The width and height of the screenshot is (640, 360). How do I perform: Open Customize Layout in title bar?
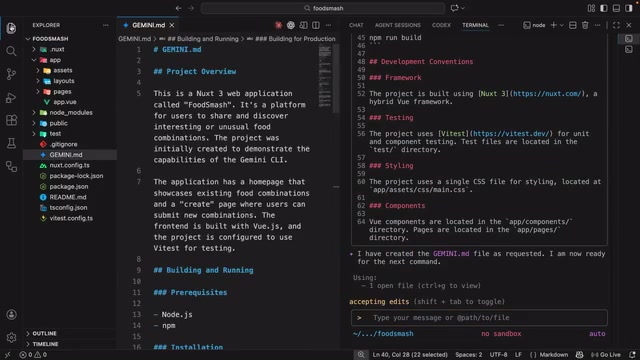[x=591, y=8]
